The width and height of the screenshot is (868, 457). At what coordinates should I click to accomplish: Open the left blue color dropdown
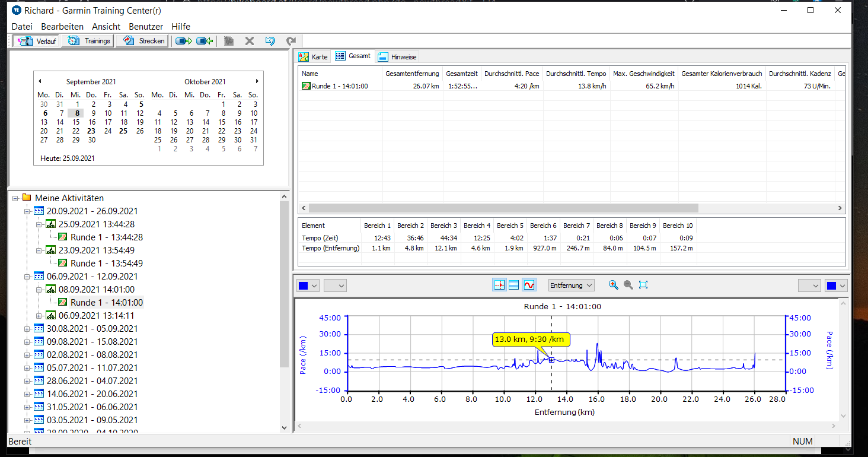click(308, 285)
